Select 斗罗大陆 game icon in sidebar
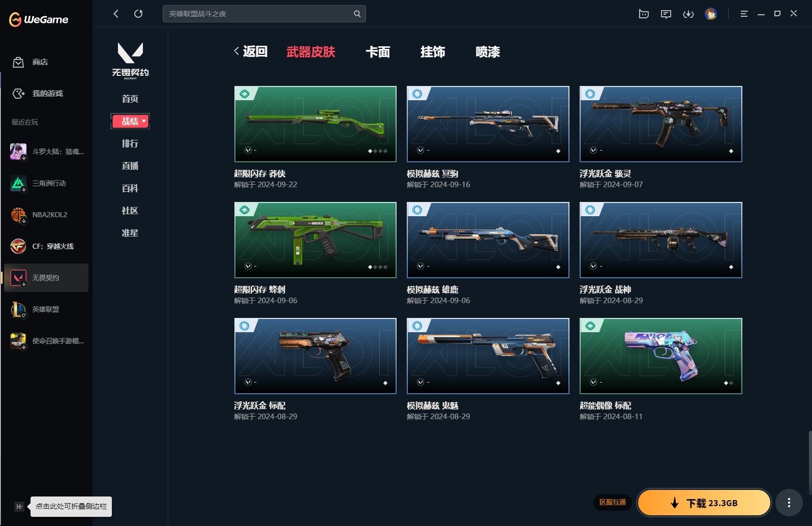The width and height of the screenshot is (812, 526). point(18,152)
